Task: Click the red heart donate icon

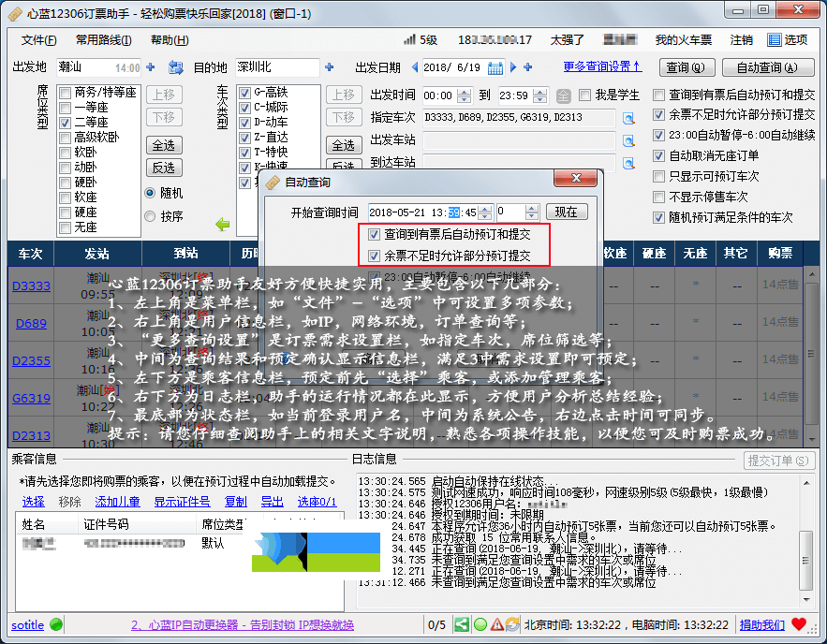Action: pyautogui.click(x=799, y=624)
